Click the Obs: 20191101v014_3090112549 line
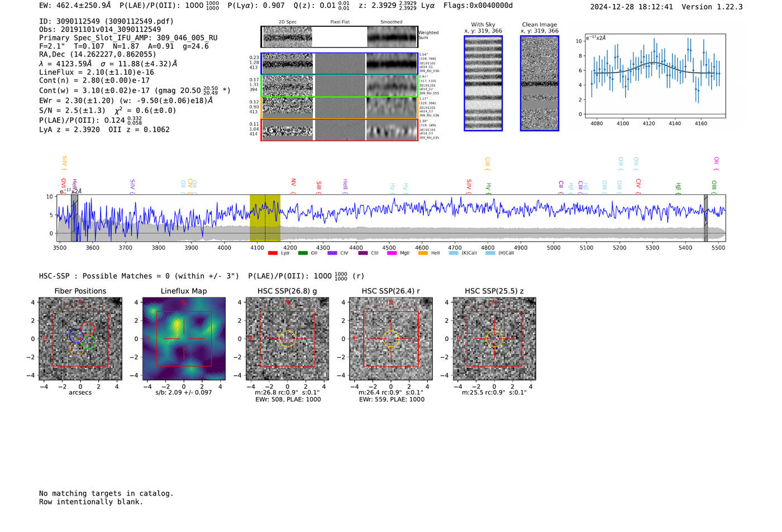The height and width of the screenshot is (532, 782). (x=100, y=29)
